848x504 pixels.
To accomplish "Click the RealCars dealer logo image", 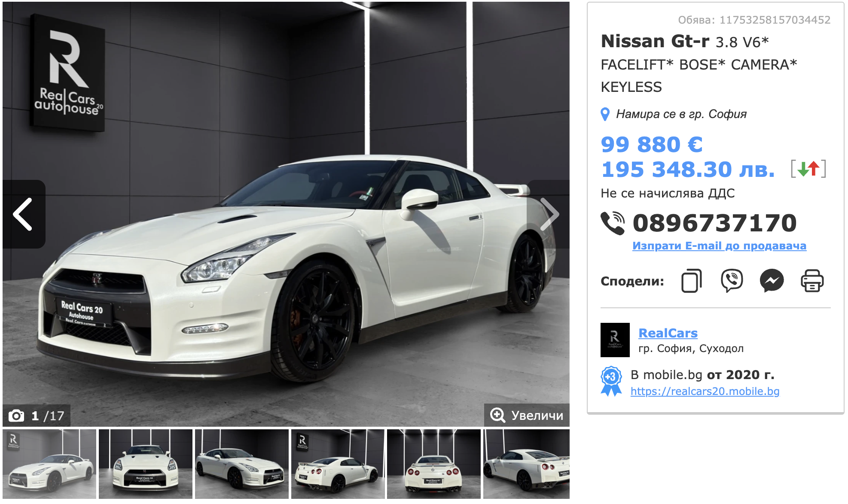I will pos(615,340).
